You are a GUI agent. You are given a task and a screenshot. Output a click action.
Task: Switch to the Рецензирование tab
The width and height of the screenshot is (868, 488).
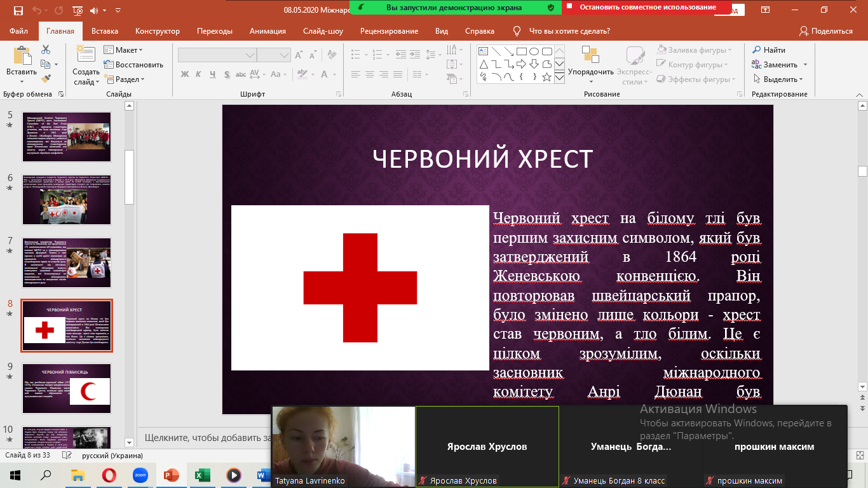[389, 31]
